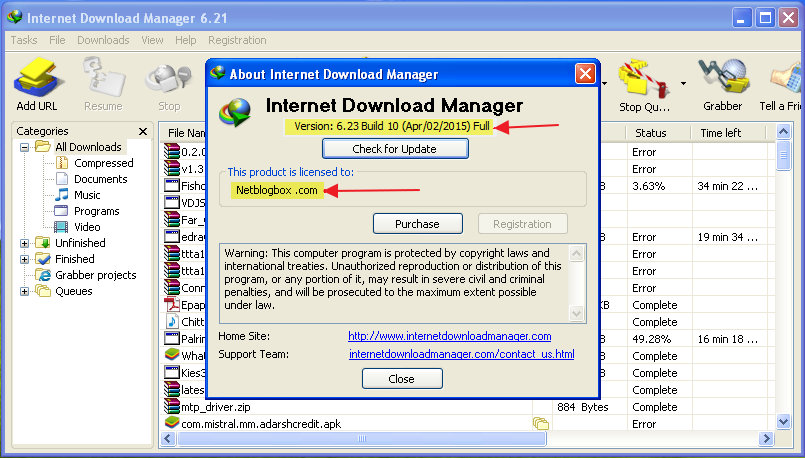The image size is (805, 458).
Task: Close the About dialog with red X
Action: point(585,74)
